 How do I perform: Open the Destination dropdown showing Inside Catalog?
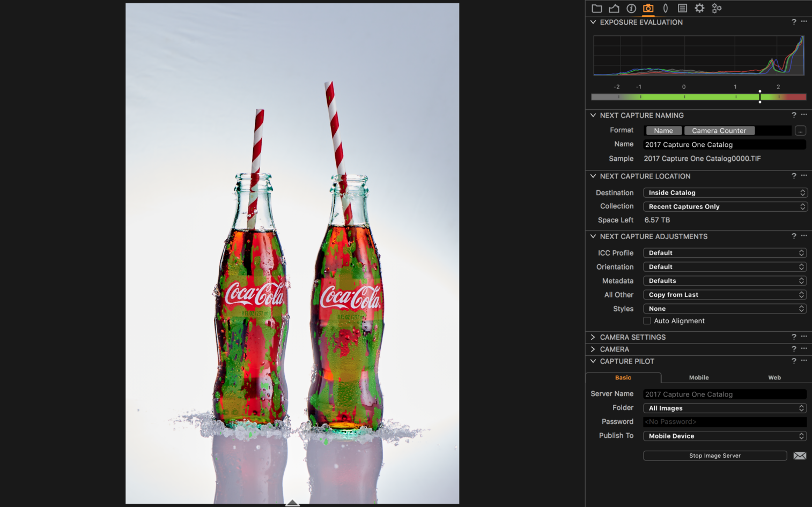725,192
